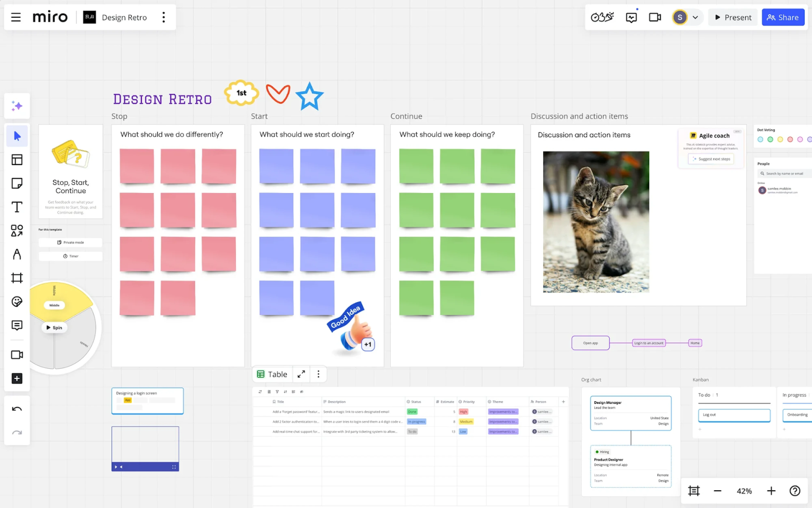
Task: Select the sticky note tool
Action: tap(17, 183)
